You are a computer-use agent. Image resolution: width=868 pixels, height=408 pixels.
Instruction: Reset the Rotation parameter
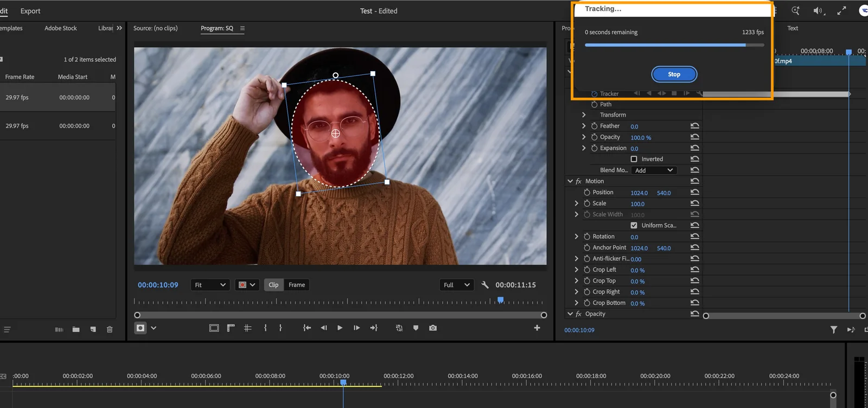pyautogui.click(x=694, y=237)
